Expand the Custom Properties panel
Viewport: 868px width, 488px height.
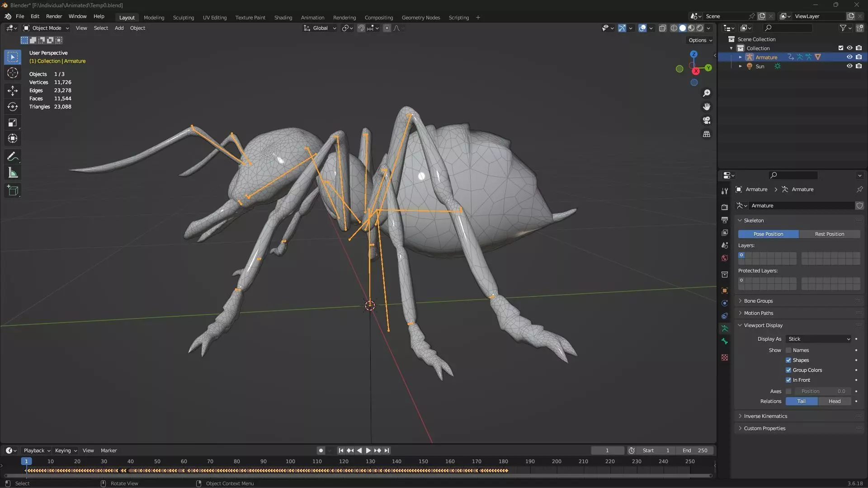[764, 428]
